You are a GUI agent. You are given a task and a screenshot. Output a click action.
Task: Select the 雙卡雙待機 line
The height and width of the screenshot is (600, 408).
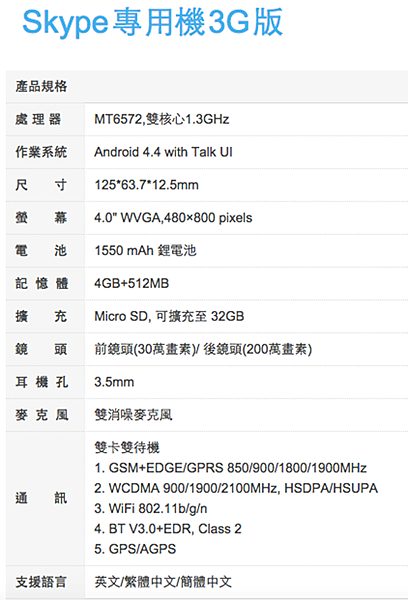[127, 448]
